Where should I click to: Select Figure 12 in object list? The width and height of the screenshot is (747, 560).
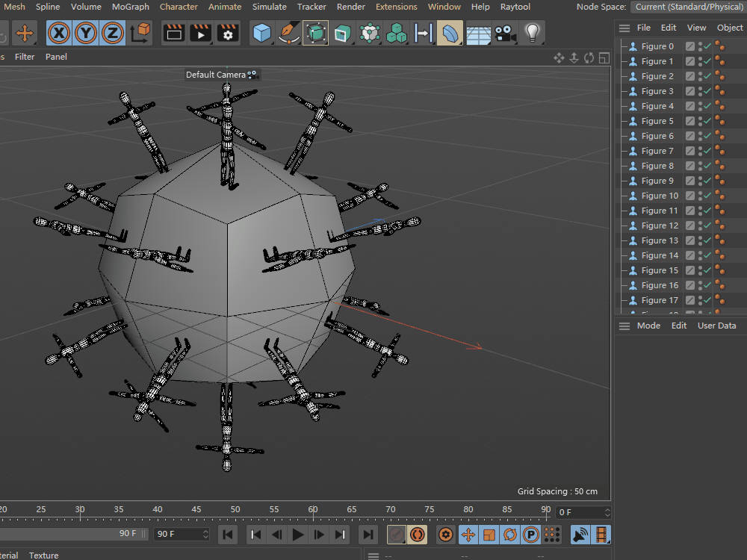coord(660,225)
